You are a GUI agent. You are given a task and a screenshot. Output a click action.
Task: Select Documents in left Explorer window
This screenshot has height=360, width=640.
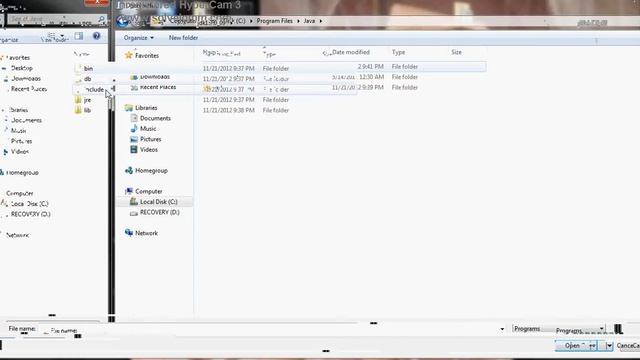(26, 120)
